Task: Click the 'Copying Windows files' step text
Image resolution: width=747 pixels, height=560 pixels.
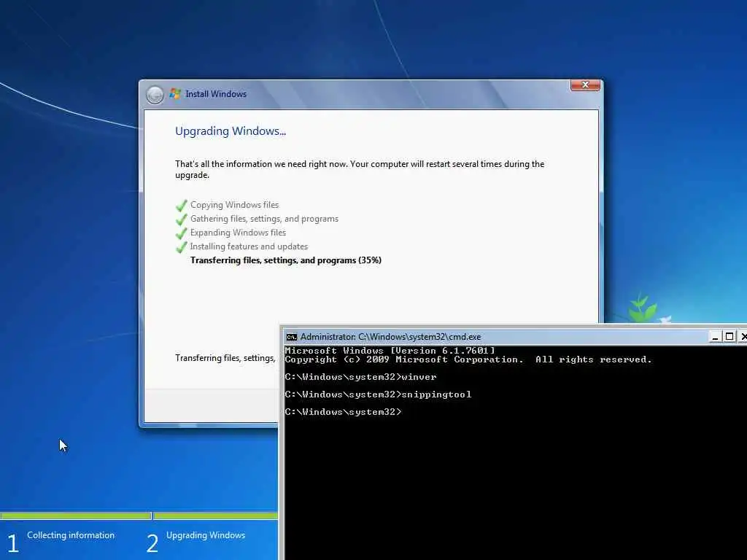Action: (234, 205)
